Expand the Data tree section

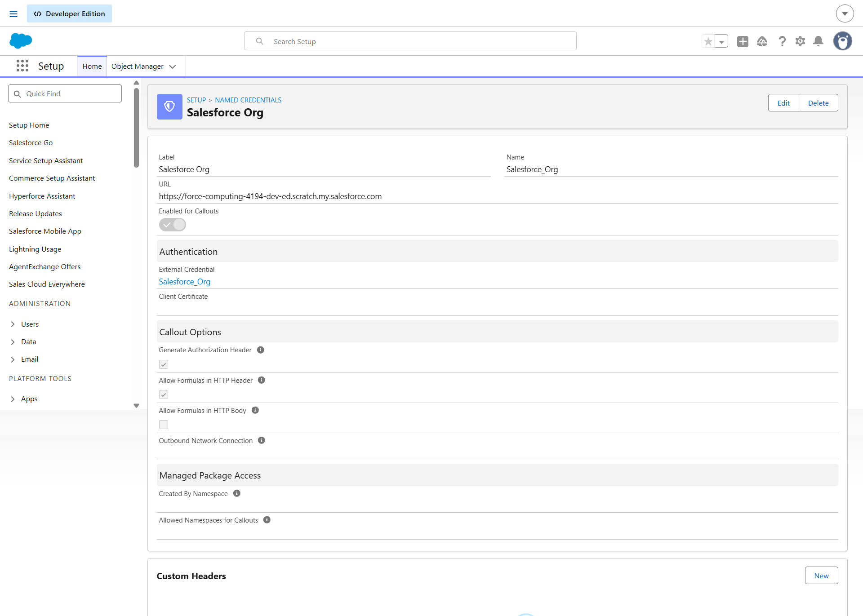tap(13, 342)
